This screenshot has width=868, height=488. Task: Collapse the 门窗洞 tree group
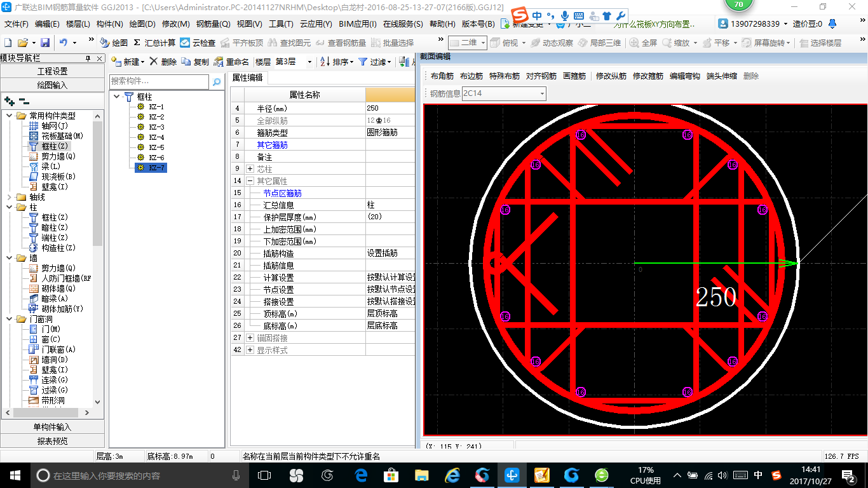click(x=10, y=319)
